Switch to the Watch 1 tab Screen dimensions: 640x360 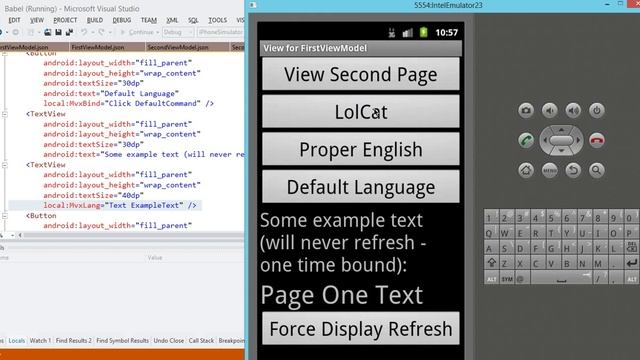(40, 340)
